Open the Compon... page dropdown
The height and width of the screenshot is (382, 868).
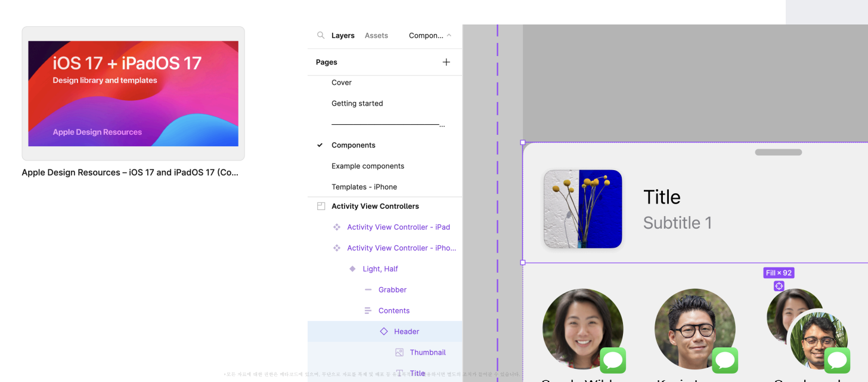point(430,36)
